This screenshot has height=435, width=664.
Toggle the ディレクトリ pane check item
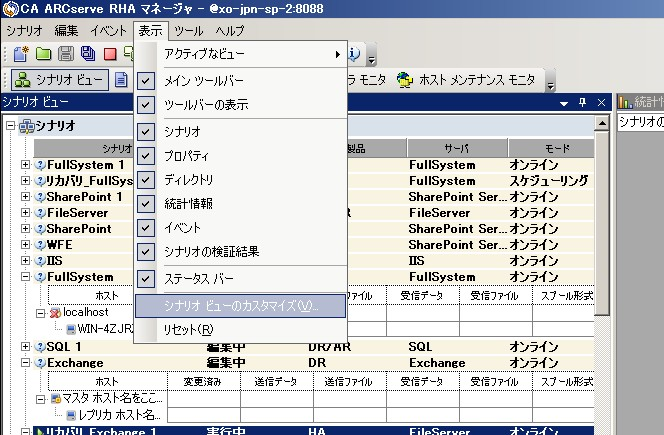145,180
